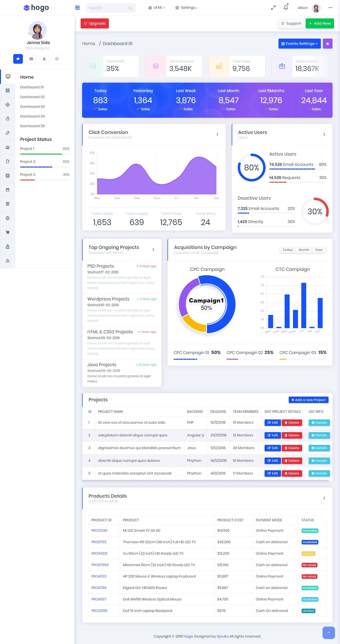Viewport: 340px width, 644px height.
Task: Switch campaign view to Month
Action: point(303,250)
